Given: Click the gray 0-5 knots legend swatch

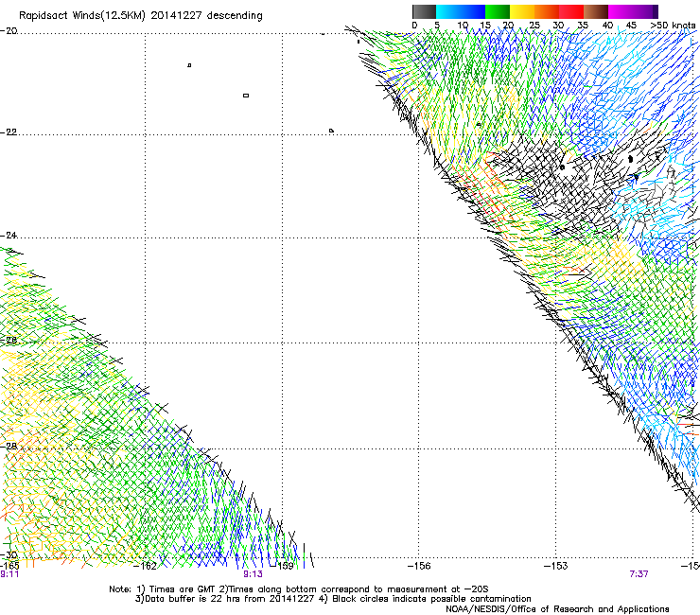Looking at the screenshot, I should coord(424,11).
